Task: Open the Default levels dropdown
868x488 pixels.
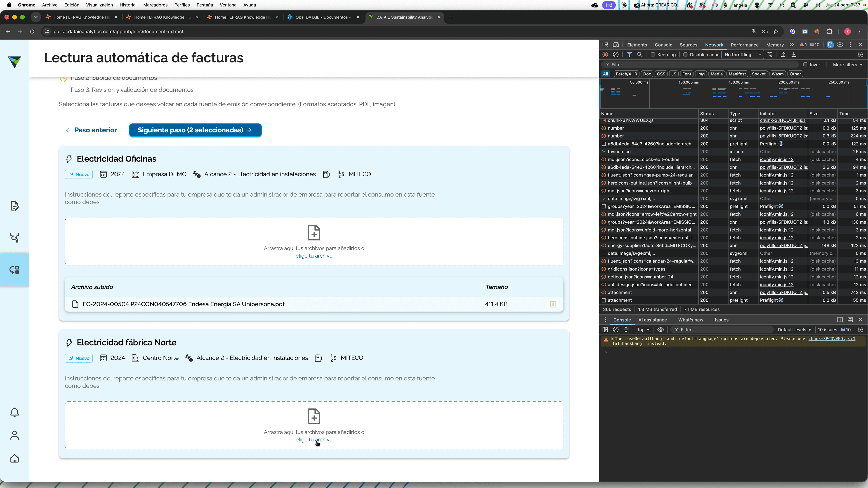Action: tap(794, 330)
